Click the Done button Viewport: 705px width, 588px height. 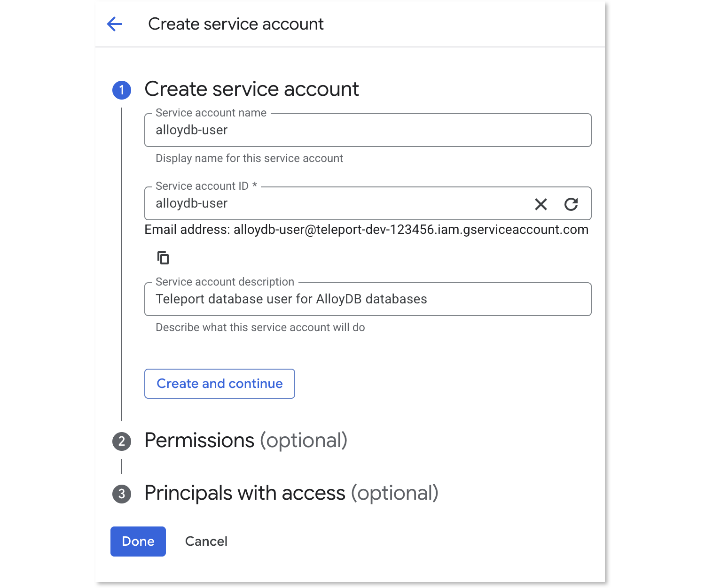(x=138, y=542)
